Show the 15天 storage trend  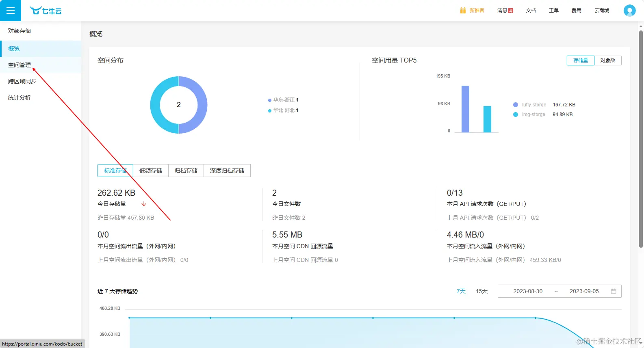click(481, 291)
